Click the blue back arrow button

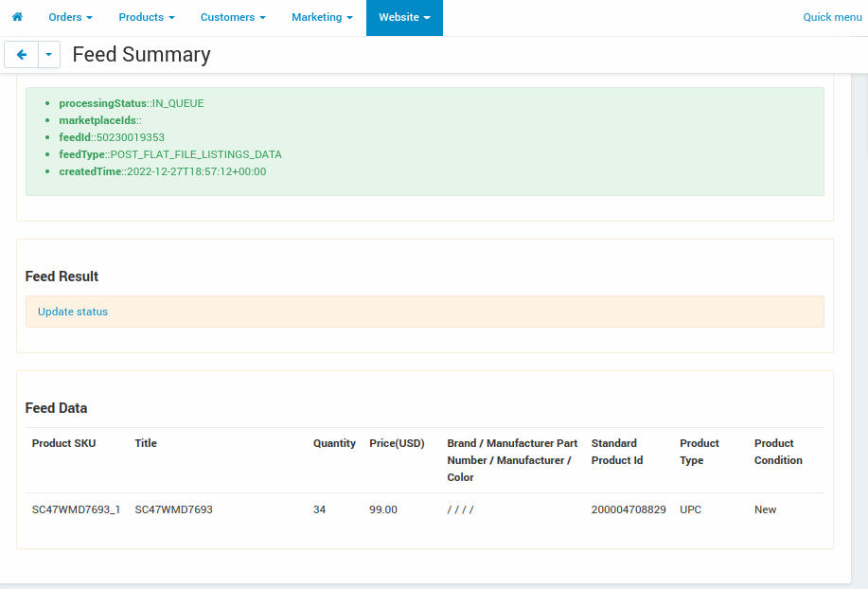pos(21,54)
